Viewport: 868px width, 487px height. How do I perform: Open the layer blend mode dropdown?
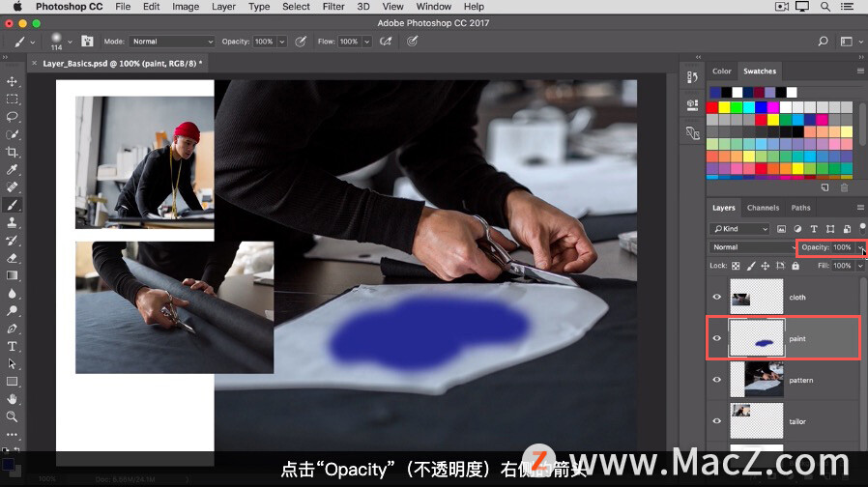[751, 247]
